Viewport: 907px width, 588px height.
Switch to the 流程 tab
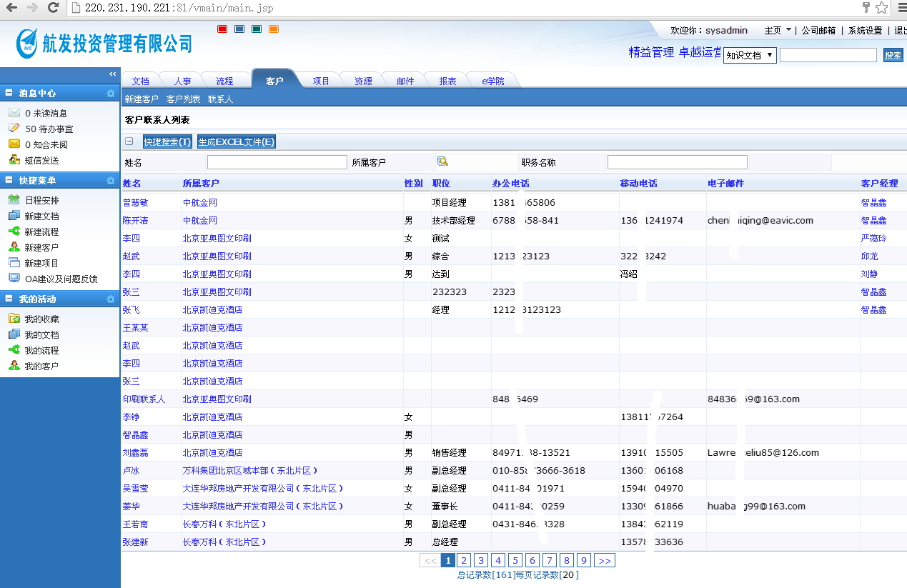(224, 81)
